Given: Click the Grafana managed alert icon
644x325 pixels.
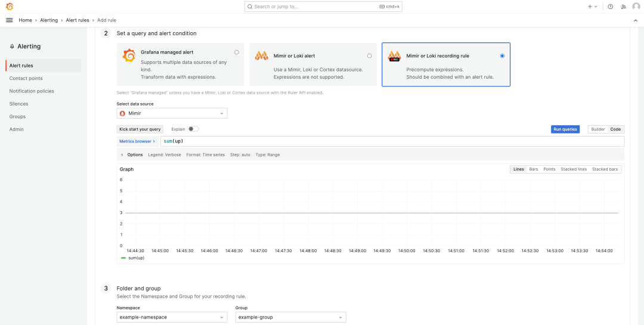Looking at the screenshot, I should [x=129, y=55].
